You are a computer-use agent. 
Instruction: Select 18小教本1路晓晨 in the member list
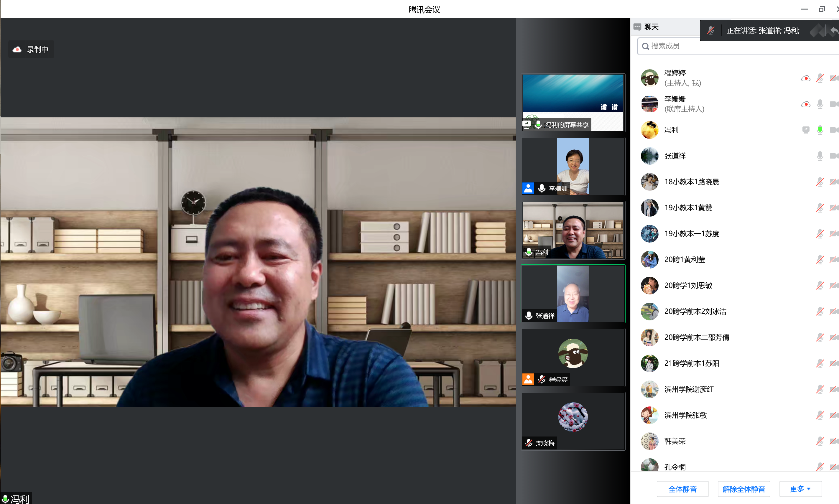[x=691, y=182]
